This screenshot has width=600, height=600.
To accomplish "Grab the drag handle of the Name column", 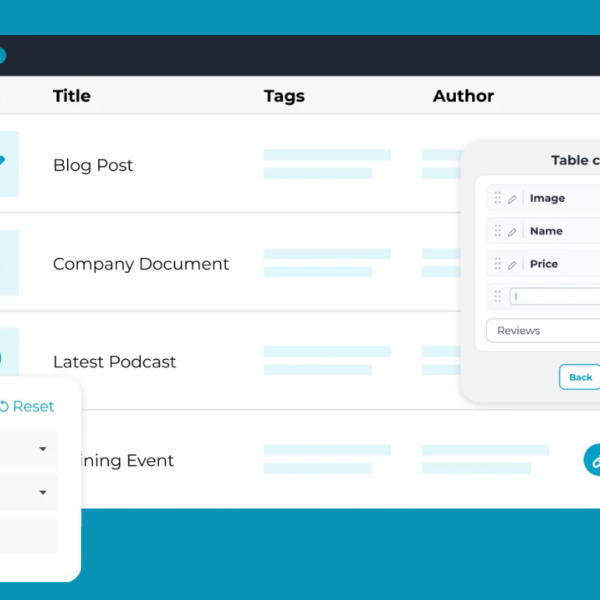I will click(497, 231).
